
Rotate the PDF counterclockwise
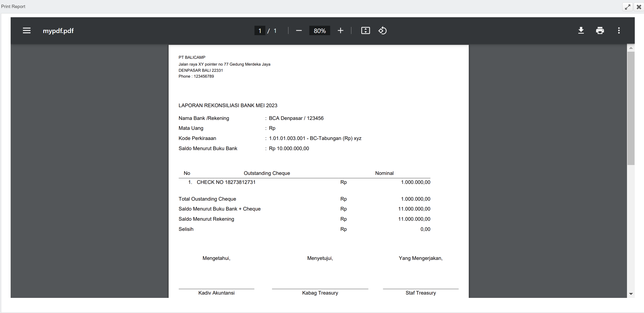(382, 30)
